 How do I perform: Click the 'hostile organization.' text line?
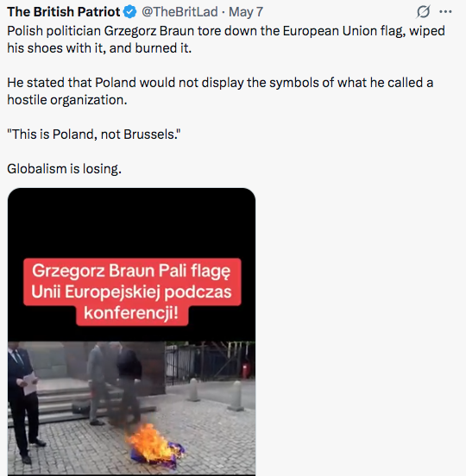[67, 100]
